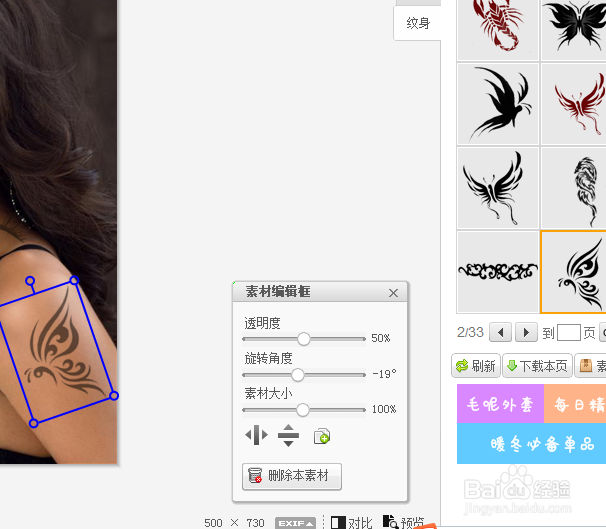This screenshot has width=606, height=529.
Task: Select the red scorpion tattoo thumbnail
Action: coord(498,29)
